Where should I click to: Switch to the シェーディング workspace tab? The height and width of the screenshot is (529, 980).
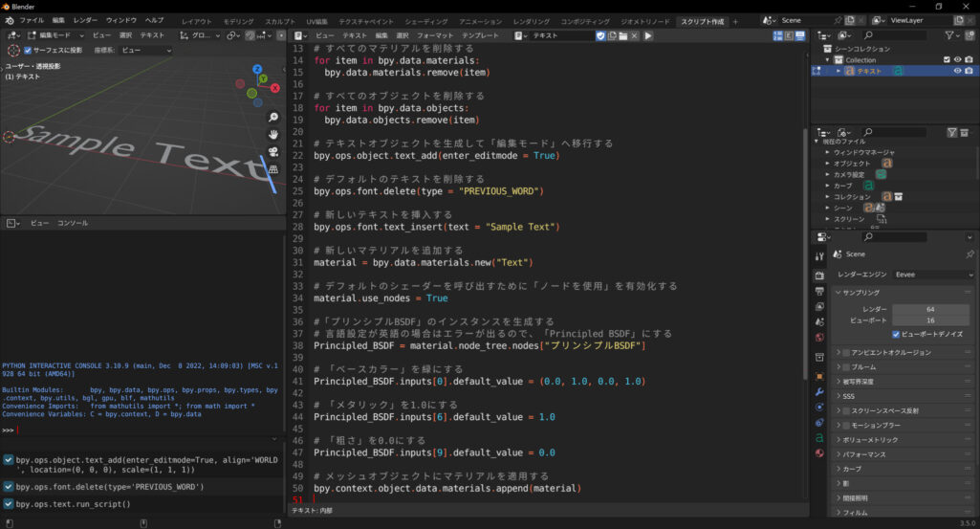coord(426,21)
